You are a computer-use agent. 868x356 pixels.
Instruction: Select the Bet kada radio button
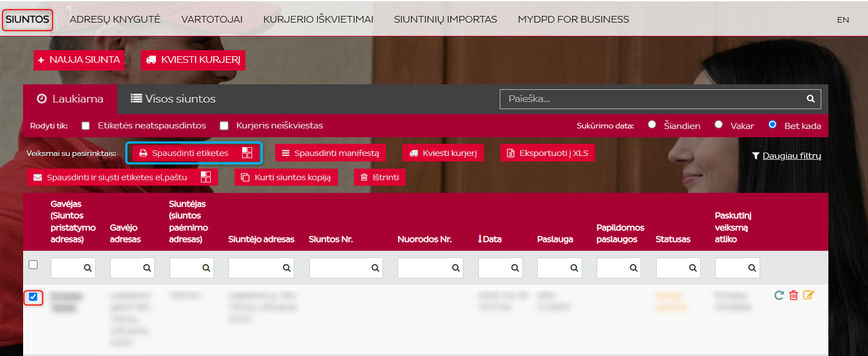tap(772, 125)
